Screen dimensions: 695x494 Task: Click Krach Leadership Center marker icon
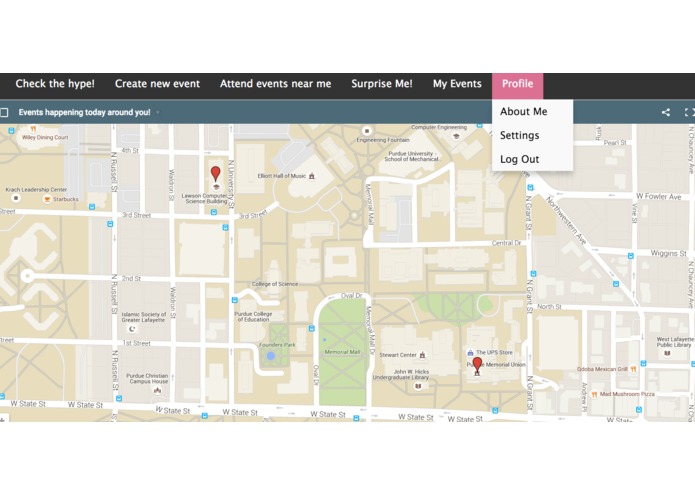click(x=16, y=198)
